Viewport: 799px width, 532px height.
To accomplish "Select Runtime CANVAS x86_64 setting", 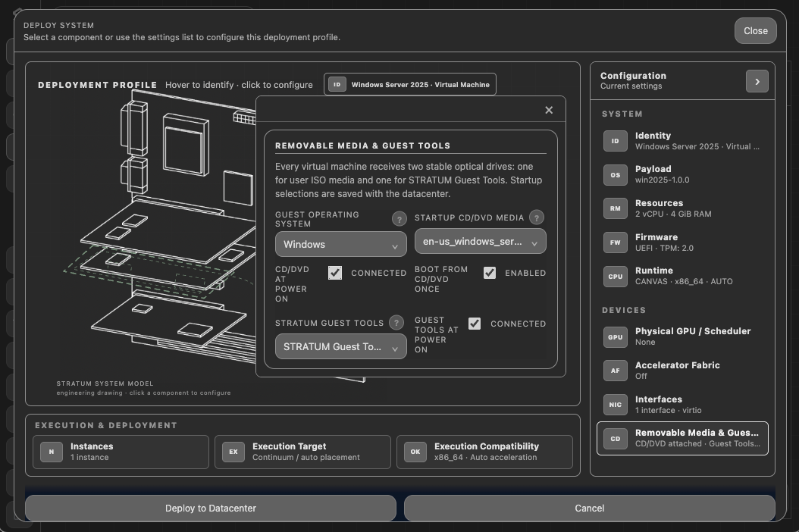I will coord(682,276).
